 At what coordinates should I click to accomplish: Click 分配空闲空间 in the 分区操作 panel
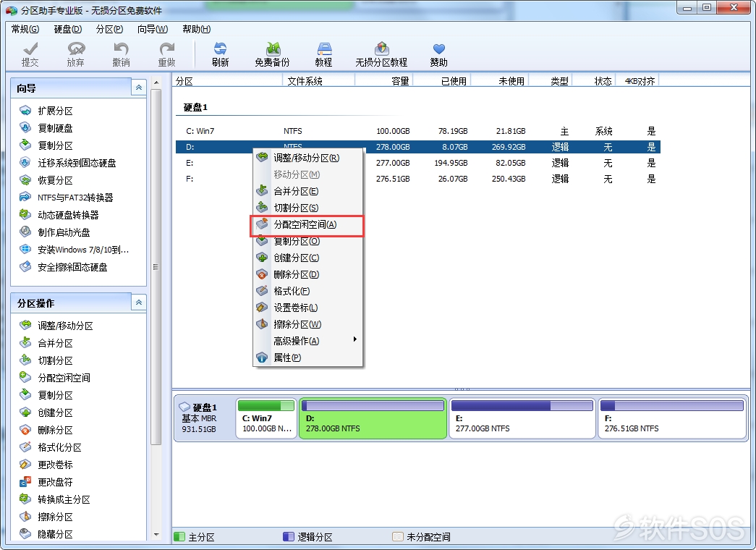54,378
